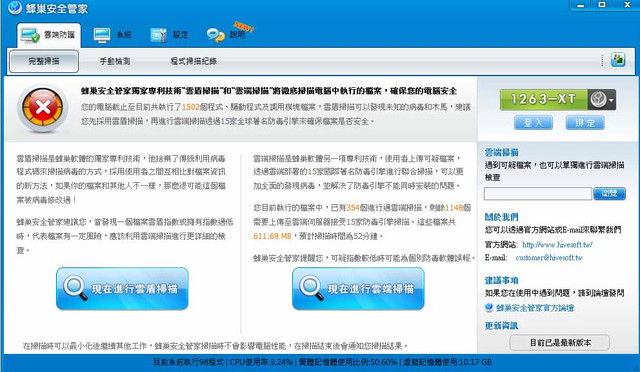Viewport: 640px width, 372px height.
Task: Click the 更新資訊 heading
Action: click(x=501, y=326)
